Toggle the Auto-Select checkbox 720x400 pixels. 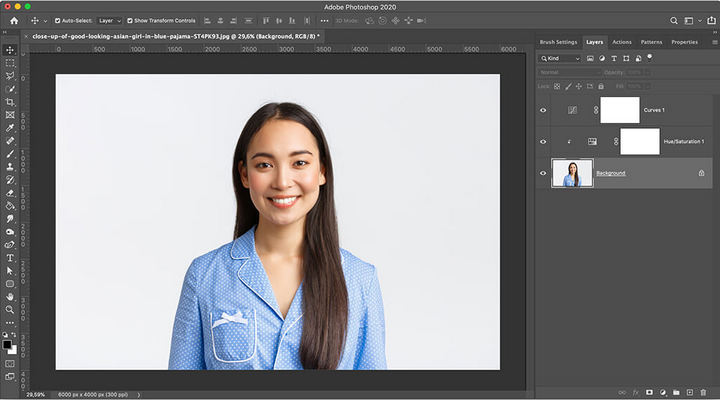click(x=57, y=20)
